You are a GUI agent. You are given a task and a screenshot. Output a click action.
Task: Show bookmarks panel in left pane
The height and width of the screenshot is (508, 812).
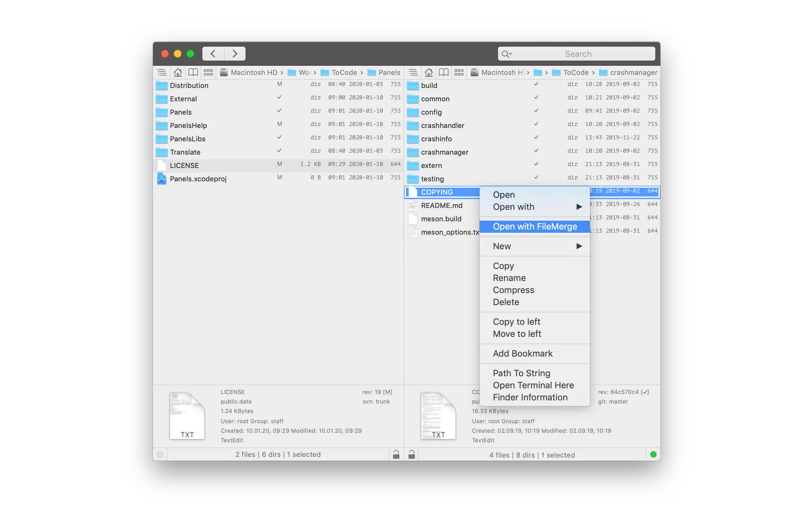coord(193,72)
